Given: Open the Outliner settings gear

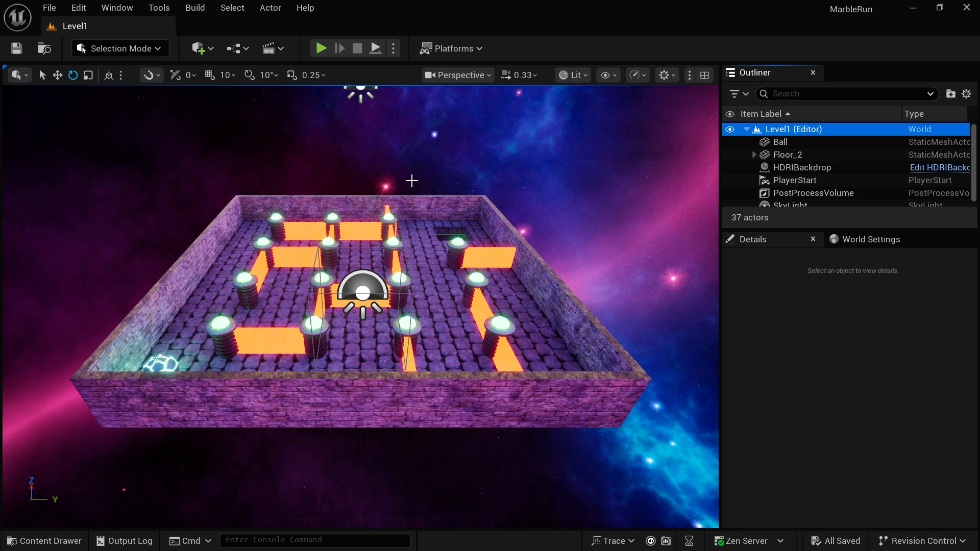Looking at the screenshot, I should (966, 93).
